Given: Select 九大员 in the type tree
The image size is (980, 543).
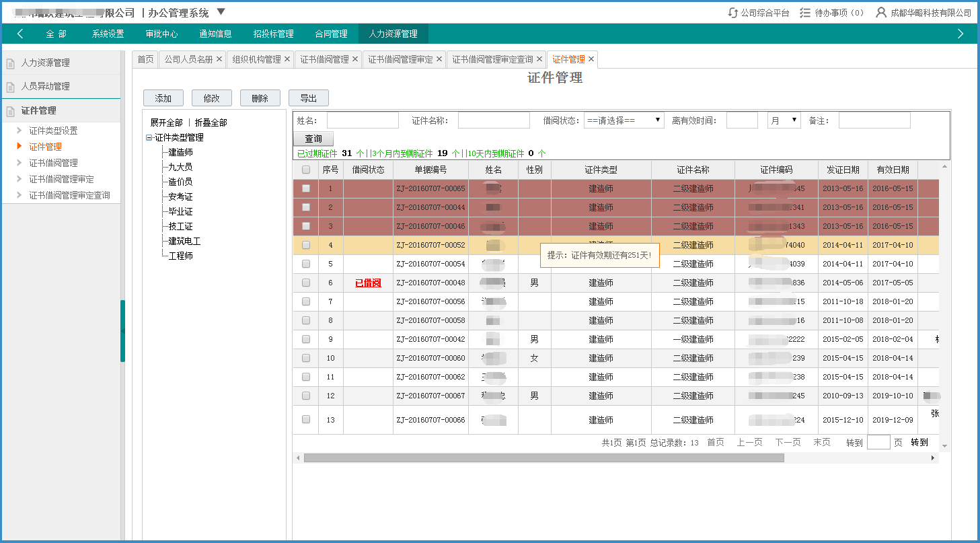Looking at the screenshot, I should 180,167.
